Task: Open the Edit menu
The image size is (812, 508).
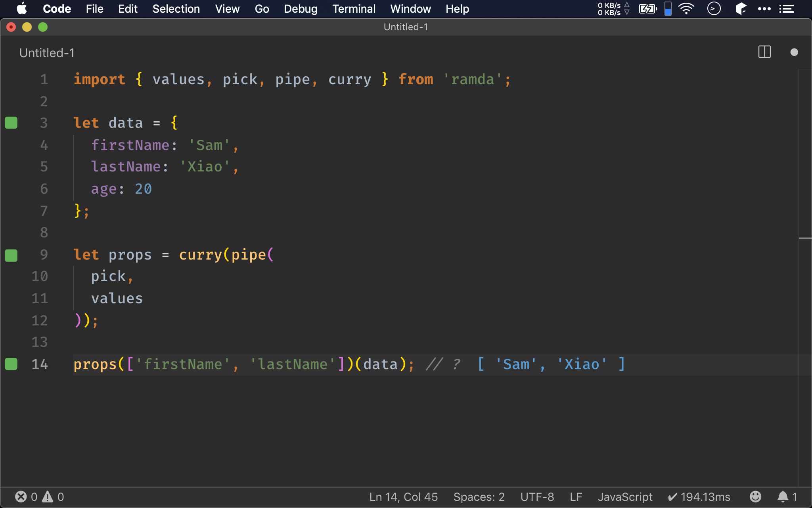Action: [128, 9]
